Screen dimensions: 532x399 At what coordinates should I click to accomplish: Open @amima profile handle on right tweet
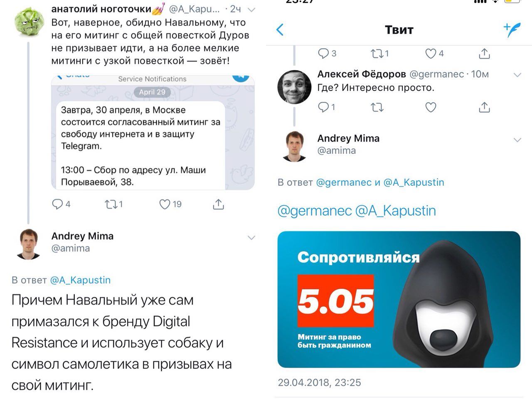337,150
